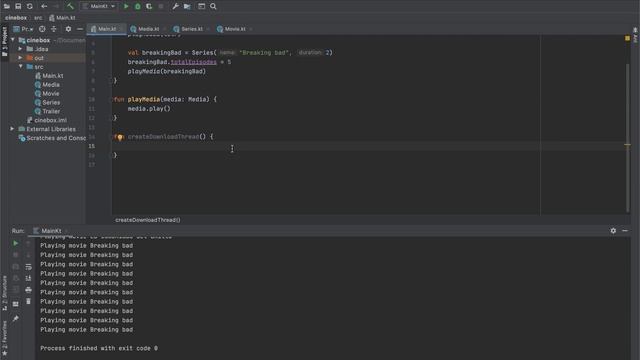
Task: Rerun MainKt from the Run panel
Action: pos(16,243)
